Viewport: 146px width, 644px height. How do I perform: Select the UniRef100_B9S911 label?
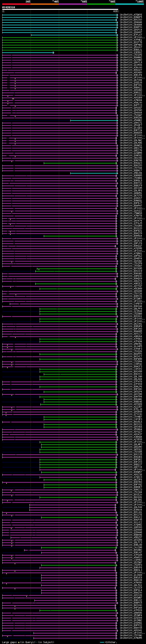click(x=131, y=316)
